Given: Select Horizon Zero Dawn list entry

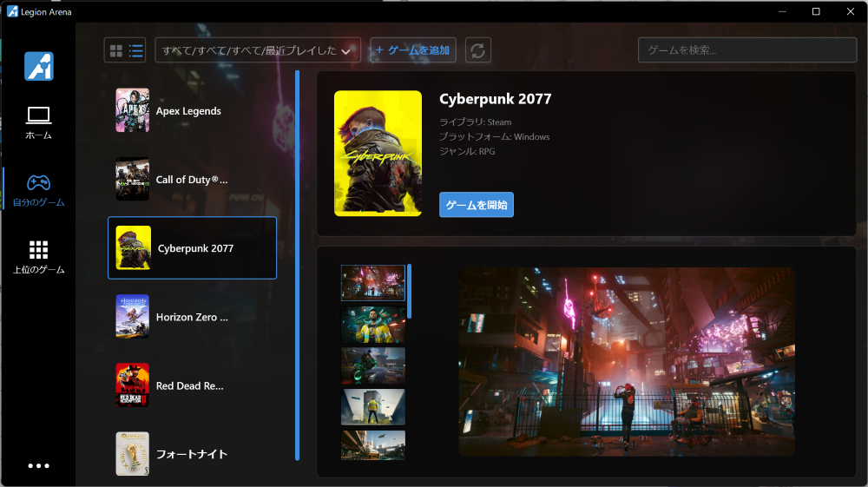Looking at the screenshot, I should pyautogui.click(x=192, y=317).
